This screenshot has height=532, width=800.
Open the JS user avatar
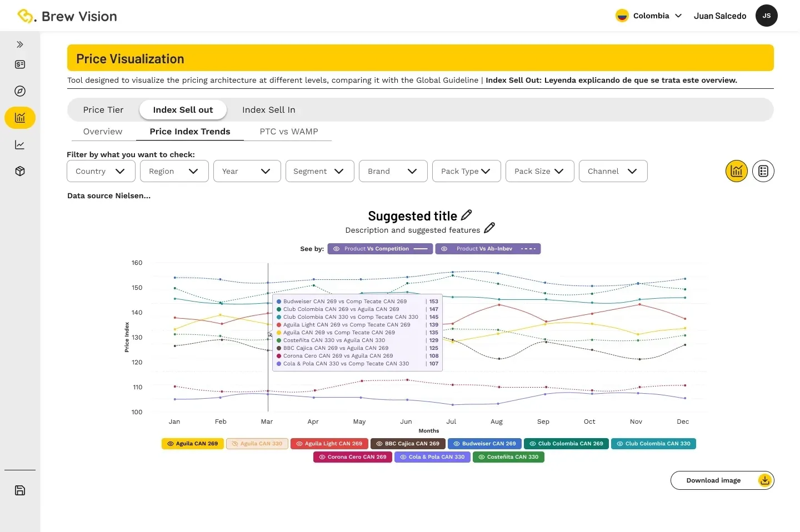pyautogui.click(x=767, y=16)
